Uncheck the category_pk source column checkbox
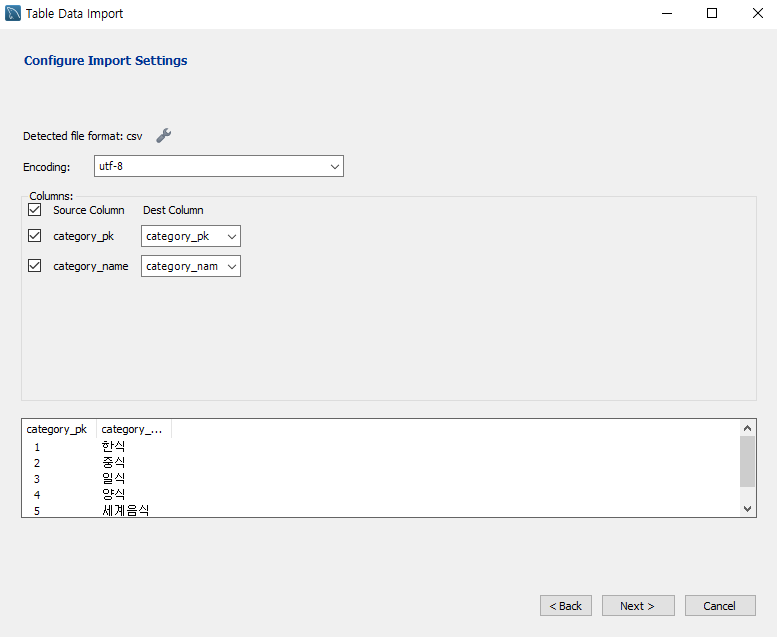The image size is (777, 637). click(x=35, y=235)
